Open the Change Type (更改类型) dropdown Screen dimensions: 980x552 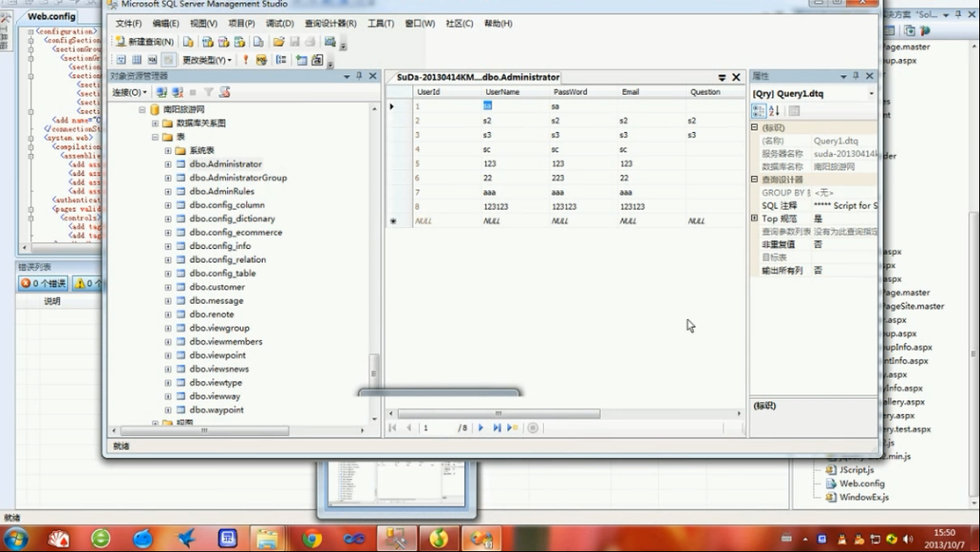pyautogui.click(x=207, y=60)
